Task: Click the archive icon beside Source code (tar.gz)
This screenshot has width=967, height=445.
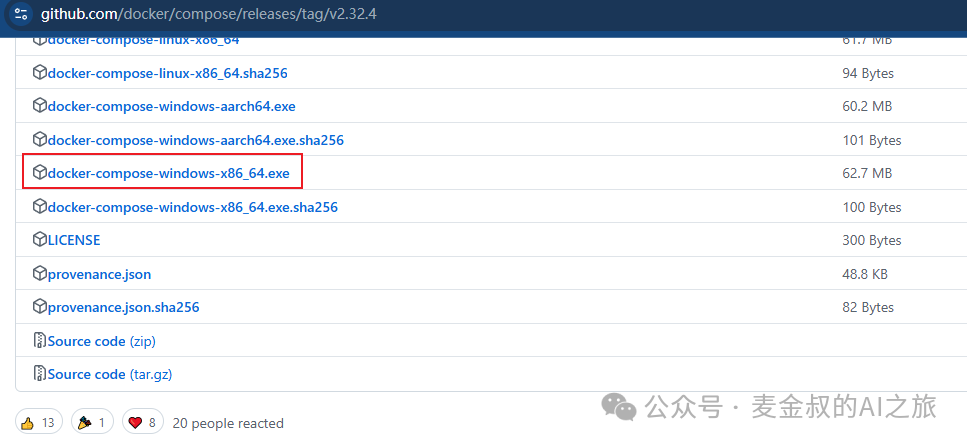Action: [x=40, y=374]
